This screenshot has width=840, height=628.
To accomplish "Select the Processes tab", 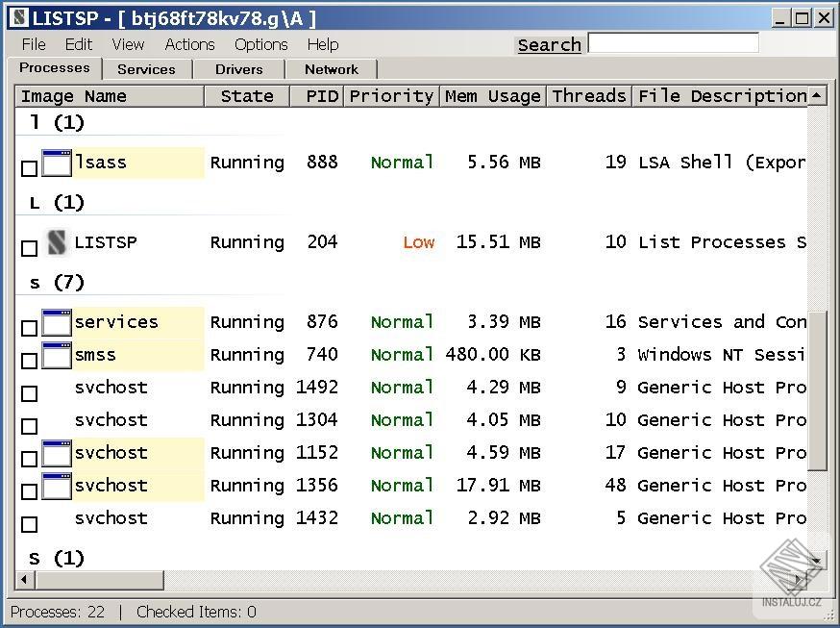I will pyautogui.click(x=55, y=68).
